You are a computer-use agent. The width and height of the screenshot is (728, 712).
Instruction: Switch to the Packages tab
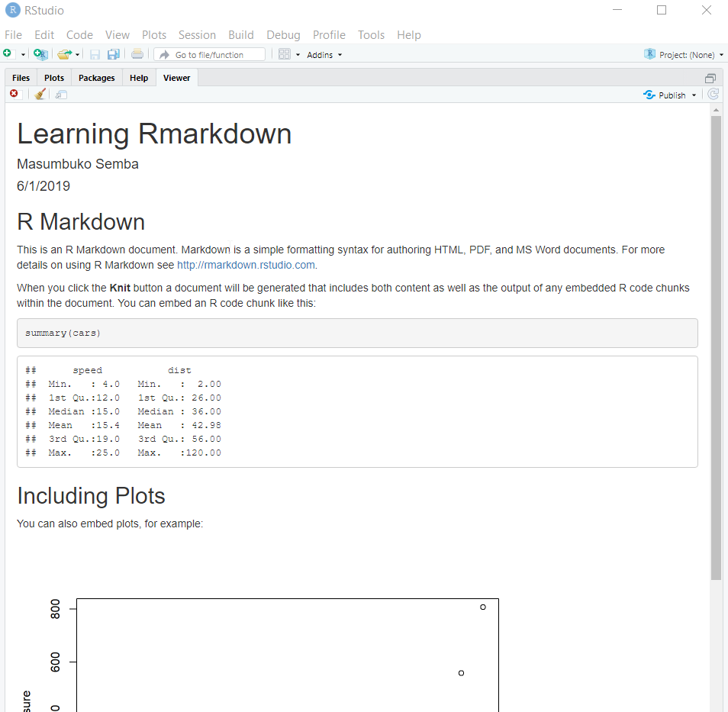pos(97,78)
